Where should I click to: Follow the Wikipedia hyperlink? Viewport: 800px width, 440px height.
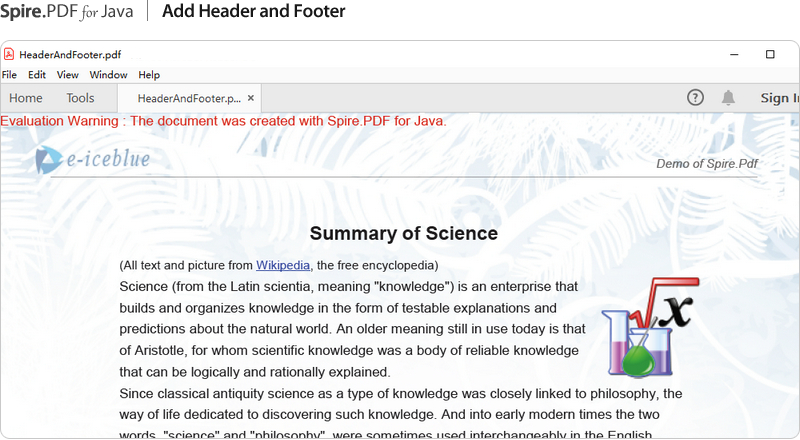[284, 265]
